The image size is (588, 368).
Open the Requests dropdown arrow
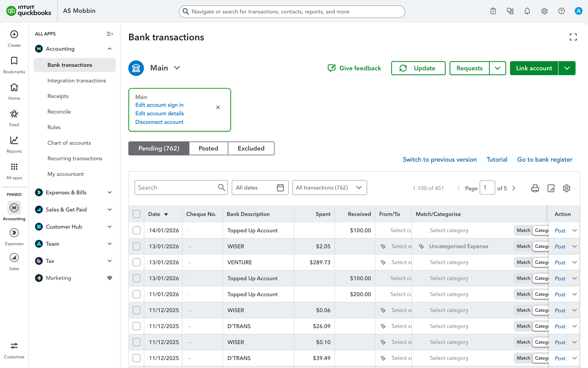click(498, 68)
